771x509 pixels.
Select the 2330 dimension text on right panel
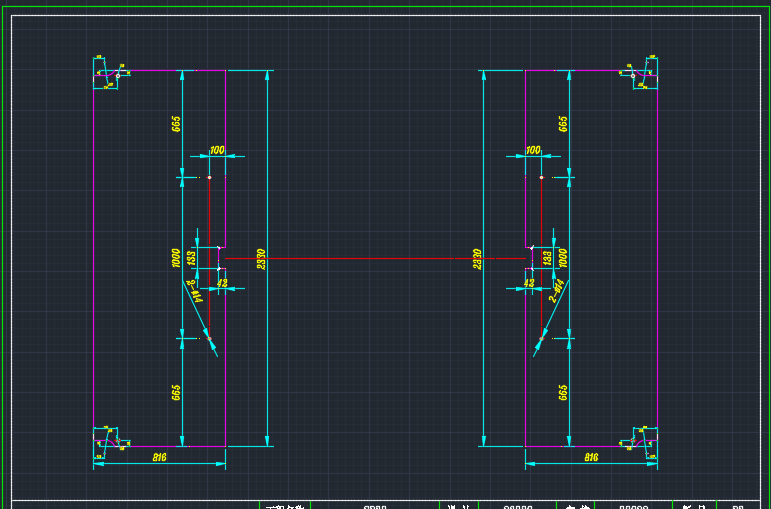(477, 258)
